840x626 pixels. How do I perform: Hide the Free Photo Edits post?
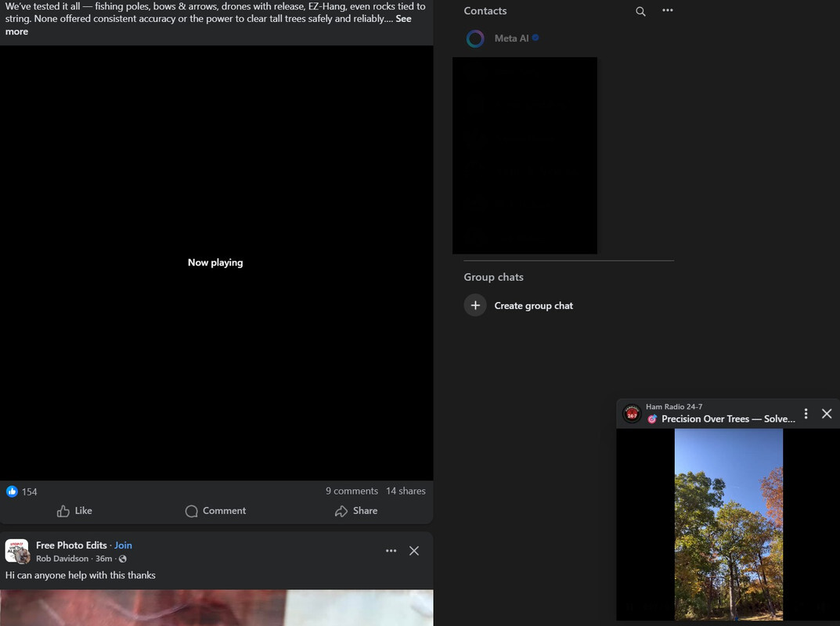tap(414, 551)
